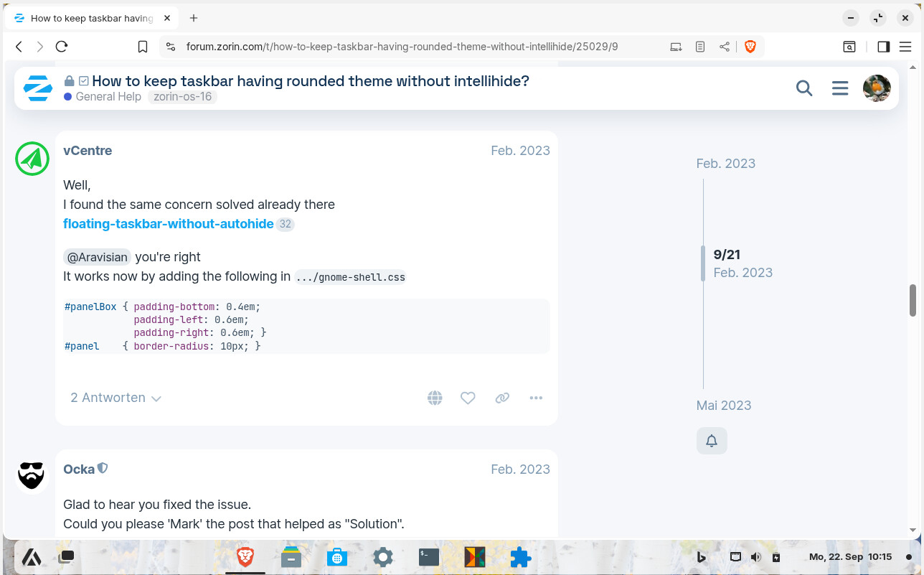Click the Zorin forum logo
The height and width of the screenshot is (575, 924).
pos(37,88)
